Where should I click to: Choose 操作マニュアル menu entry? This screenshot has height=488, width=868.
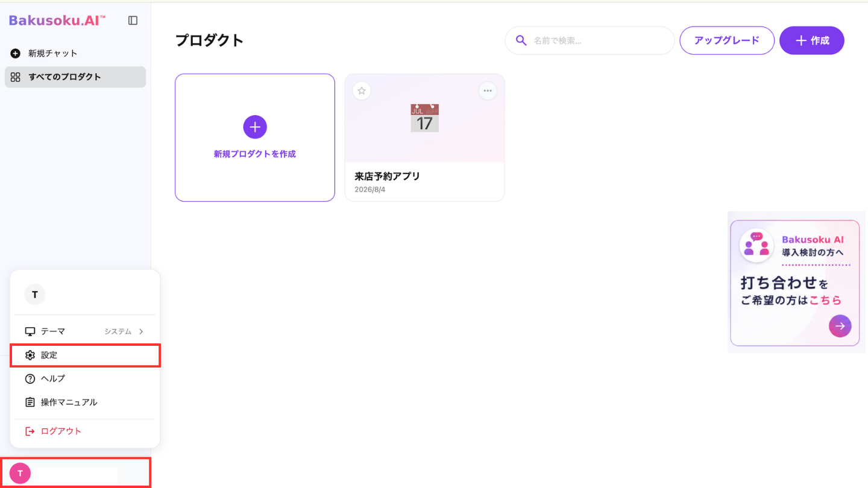coord(85,402)
